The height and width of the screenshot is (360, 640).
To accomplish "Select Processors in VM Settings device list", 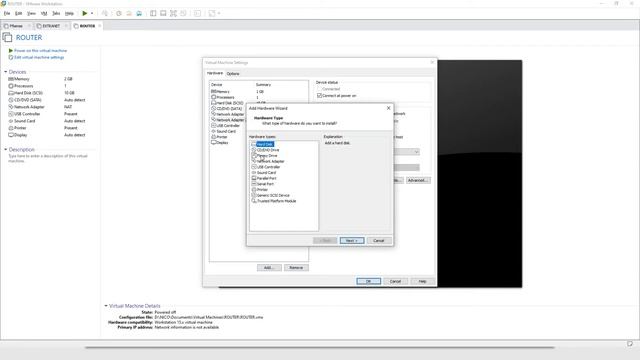I will 225,97.
